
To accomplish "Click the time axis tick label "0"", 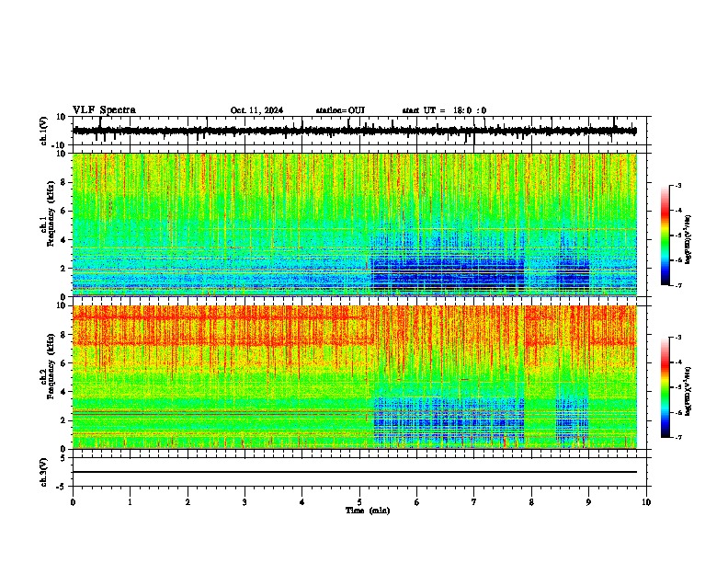I will point(73,502).
